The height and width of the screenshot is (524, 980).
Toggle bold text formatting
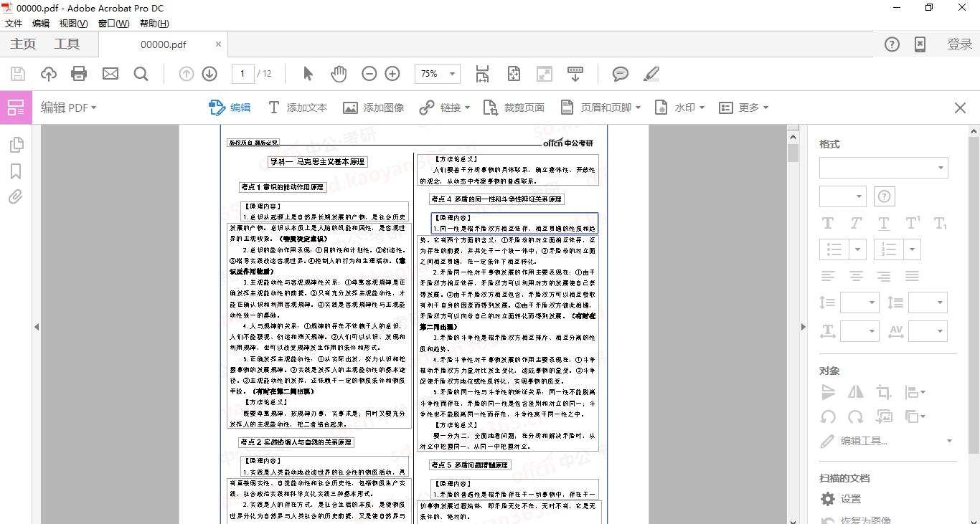[x=827, y=223]
